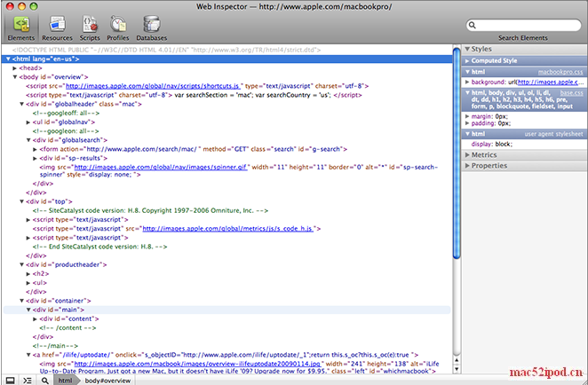Select the div id="main" row

[x=226, y=310]
